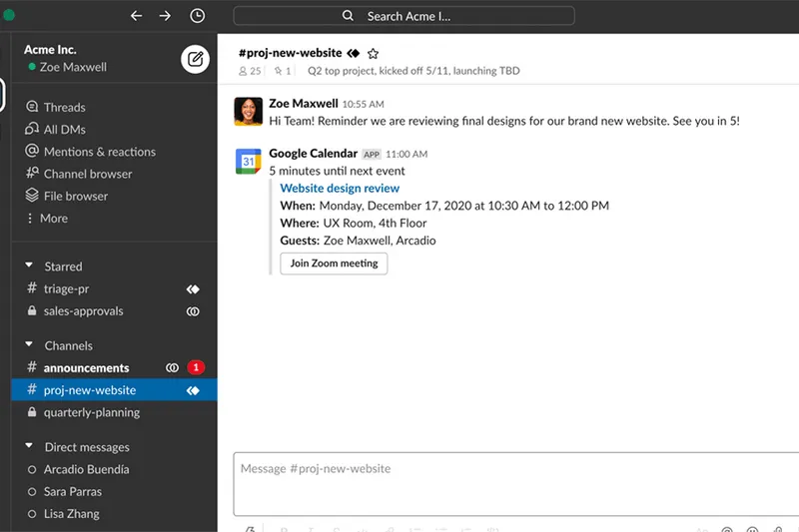
Task: View the 1 pinned item
Action: click(x=283, y=71)
